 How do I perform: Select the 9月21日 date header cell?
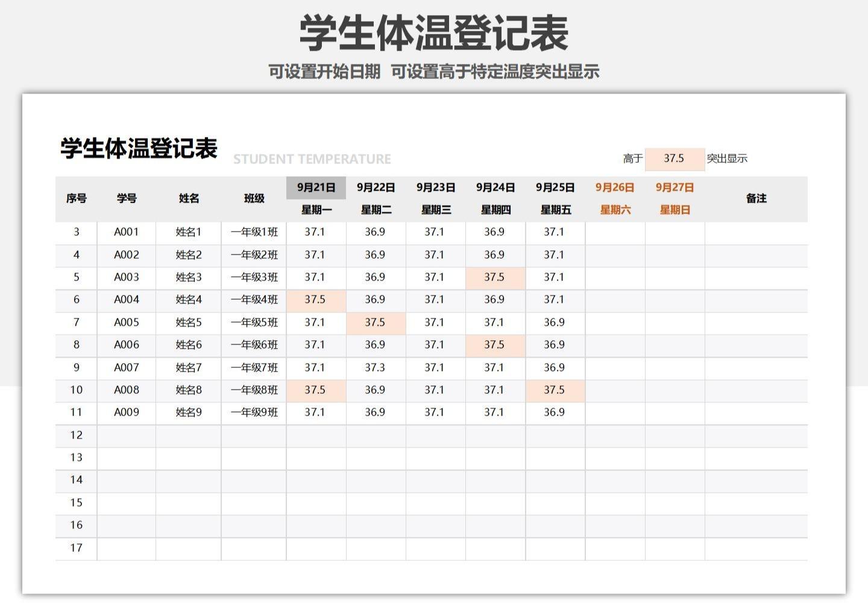[x=316, y=188]
